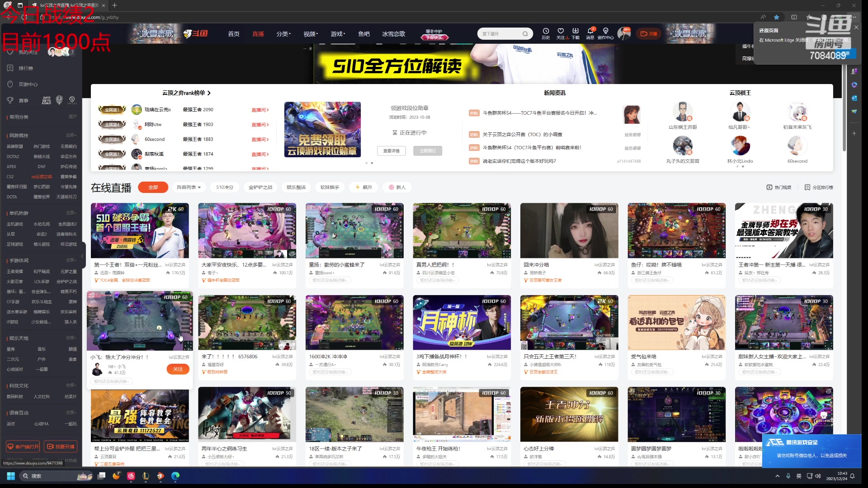868x488 pixels.
Task: Select the 娱乐整活 filter tab
Action: (x=296, y=188)
